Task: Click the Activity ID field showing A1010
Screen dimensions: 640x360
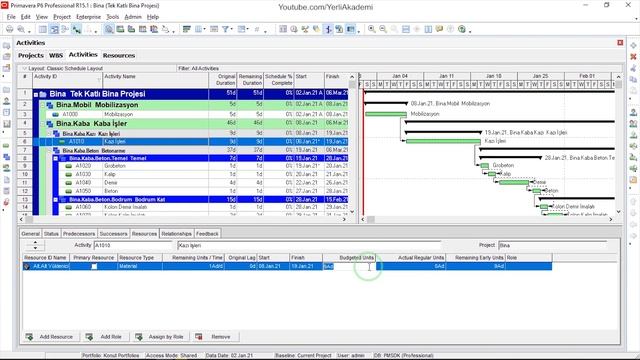Action: (x=133, y=245)
